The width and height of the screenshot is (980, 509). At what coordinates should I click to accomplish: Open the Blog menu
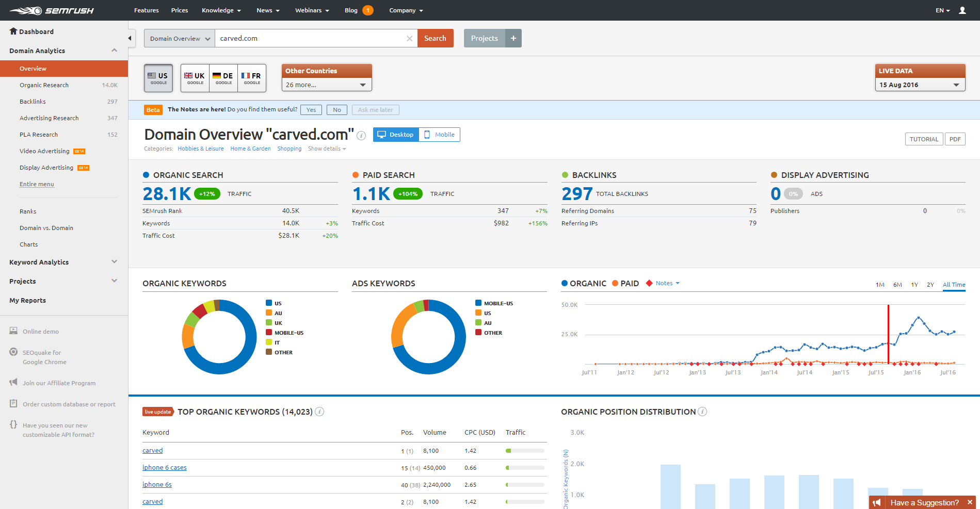coord(351,10)
